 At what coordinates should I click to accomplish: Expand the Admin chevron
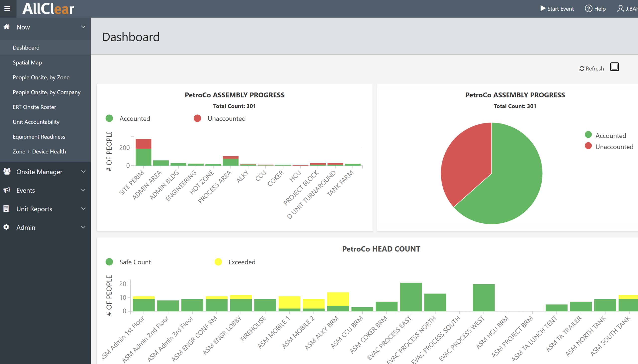click(x=83, y=227)
